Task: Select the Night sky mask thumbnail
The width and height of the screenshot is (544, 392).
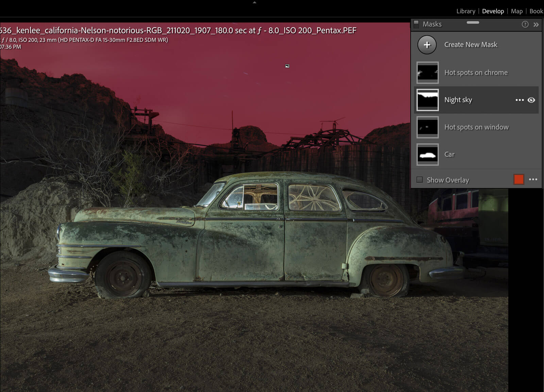Action: [x=427, y=100]
